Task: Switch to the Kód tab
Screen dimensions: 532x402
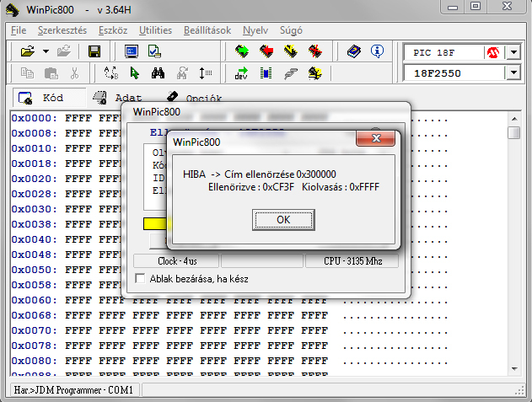Action: click(x=50, y=98)
